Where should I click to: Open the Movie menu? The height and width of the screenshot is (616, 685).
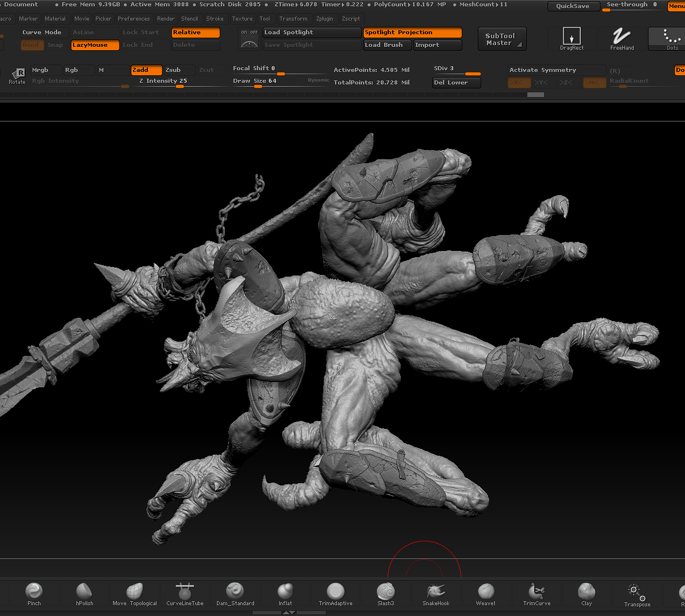point(82,19)
